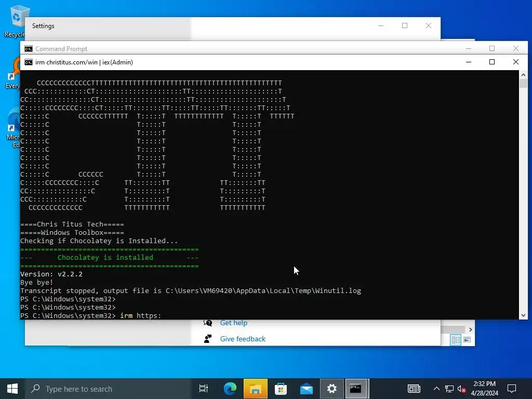Open the Mail app from the taskbar
Screen dimensions: 532x399
307,389
